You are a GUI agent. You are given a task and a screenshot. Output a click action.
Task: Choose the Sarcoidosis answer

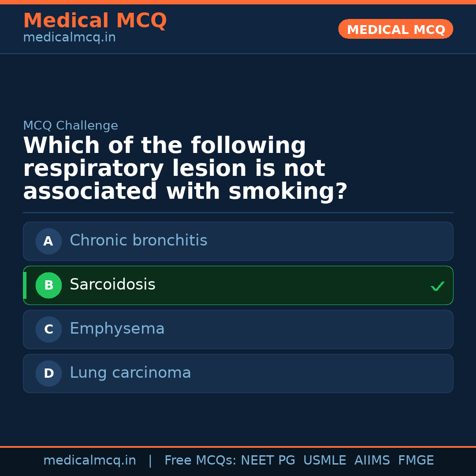point(112,285)
